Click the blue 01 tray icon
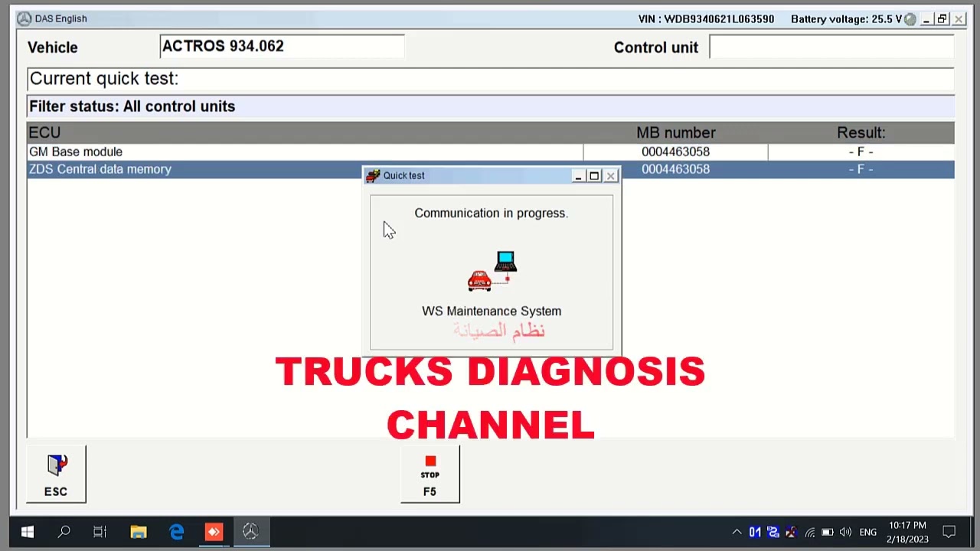Screen dimensions: 980x551 (x=755, y=532)
